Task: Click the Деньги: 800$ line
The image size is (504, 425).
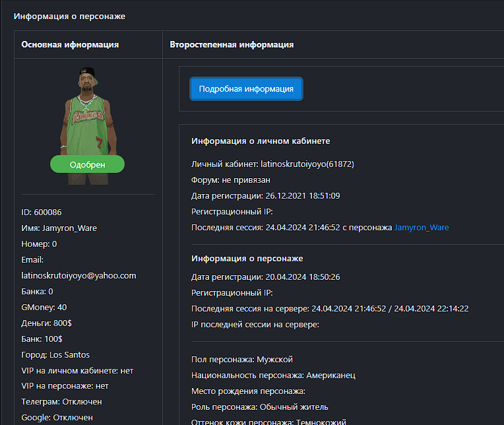Action: click(46, 323)
